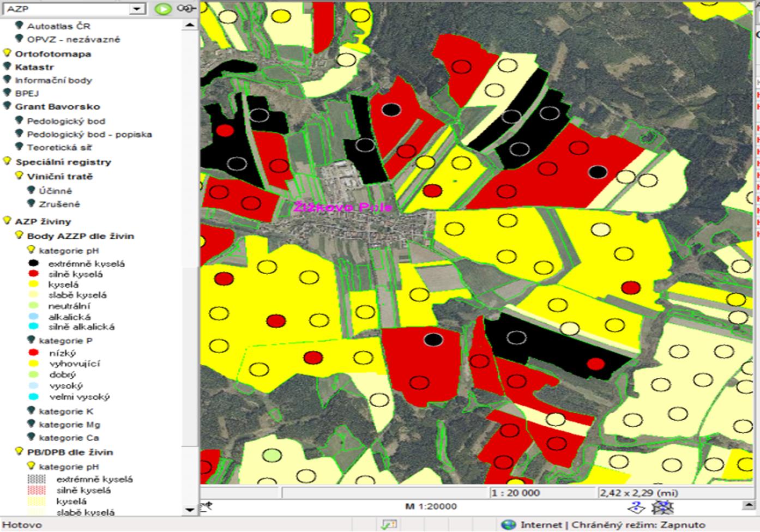Toggle the Viniční tratě bulb icon

[19, 176]
